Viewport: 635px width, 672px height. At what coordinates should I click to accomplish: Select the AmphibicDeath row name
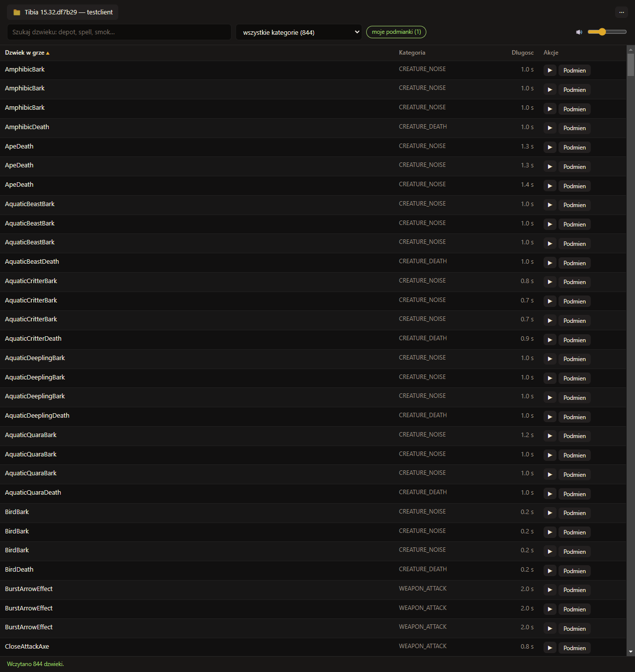click(27, 127)
